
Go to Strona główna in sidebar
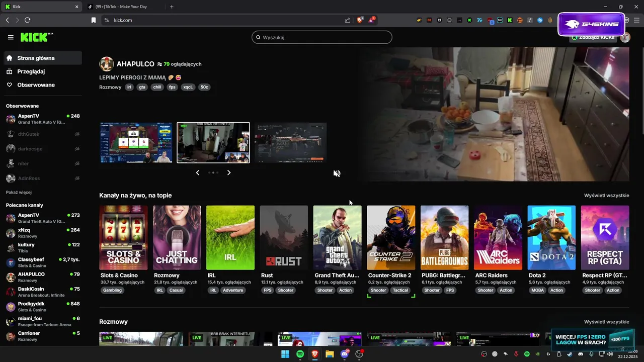coord(43,58)
